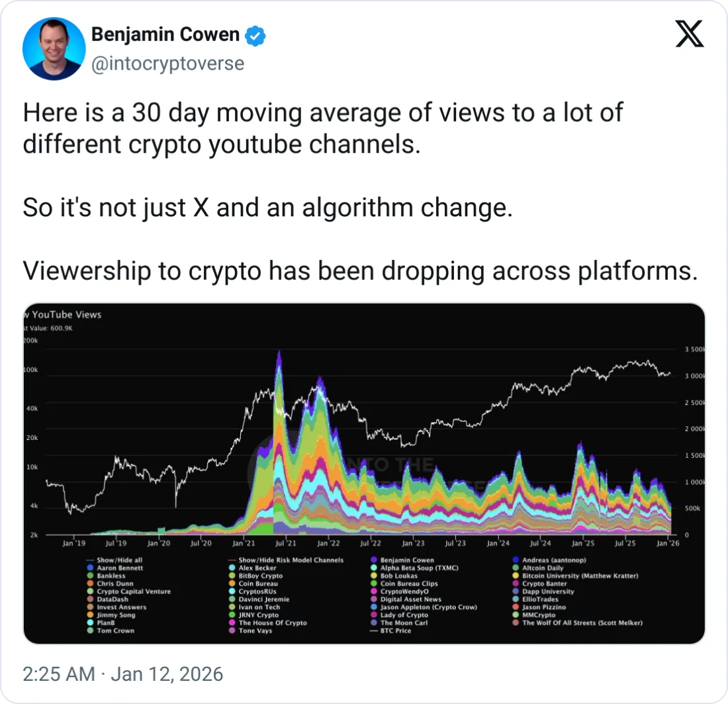The height and width of the screenshot is (704, 728).
Task: Toggle the Crypto Banter legend entry
Action: pos(544,584)
